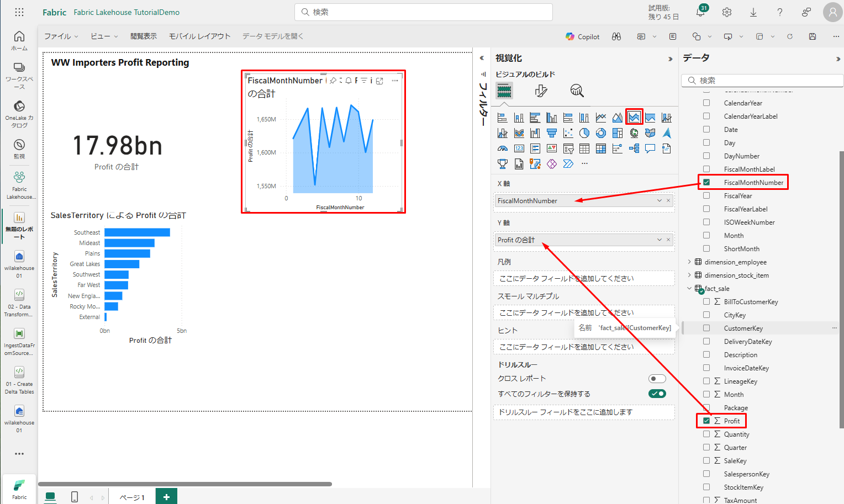Uncheck the FiscalMonthNumber field
The height and width of the screenshot is (504, 844).
[706, 182]
